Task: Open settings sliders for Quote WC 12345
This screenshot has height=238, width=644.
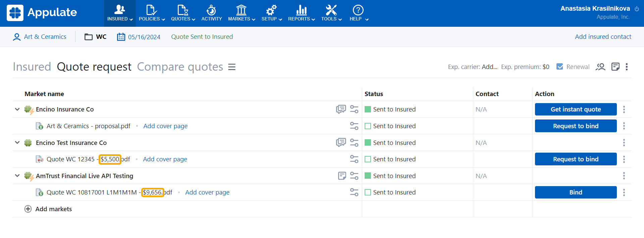Action: (x=354, y=159)
